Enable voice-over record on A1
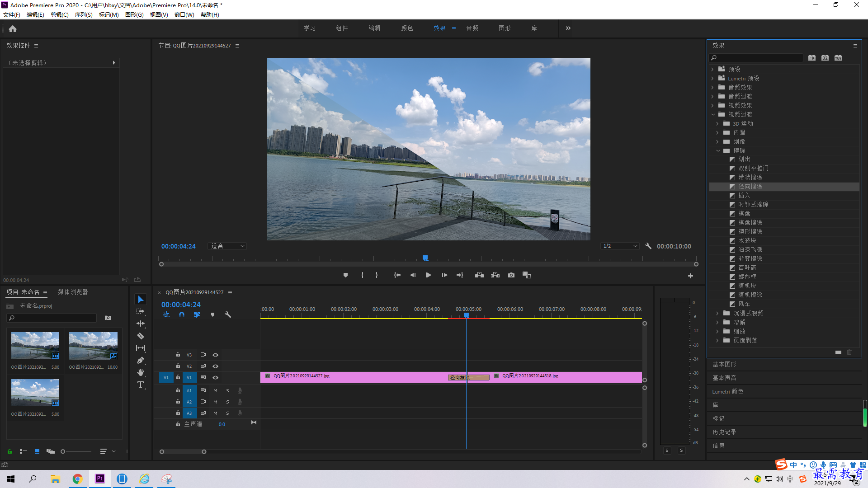This screenshot has height=488, width=868. 240,390
